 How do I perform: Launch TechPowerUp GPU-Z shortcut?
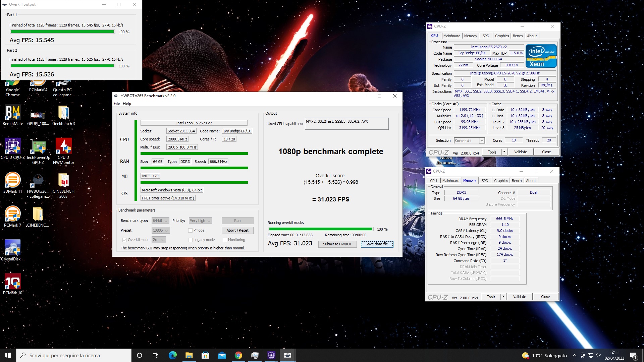click(x=38, y=152)
